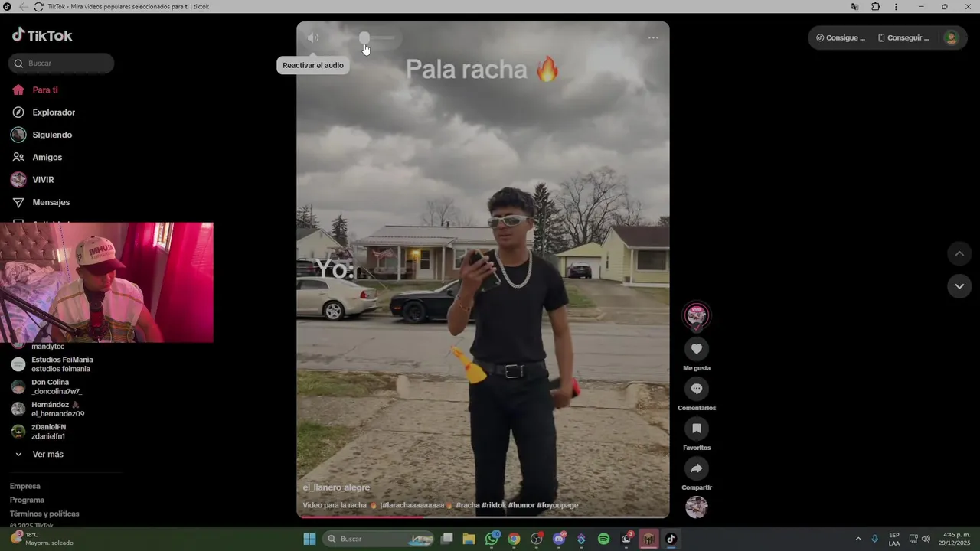The width and height of the screenshot is (980, 551).
Task: Open Términos y políticas footer link
Action: 44,514
